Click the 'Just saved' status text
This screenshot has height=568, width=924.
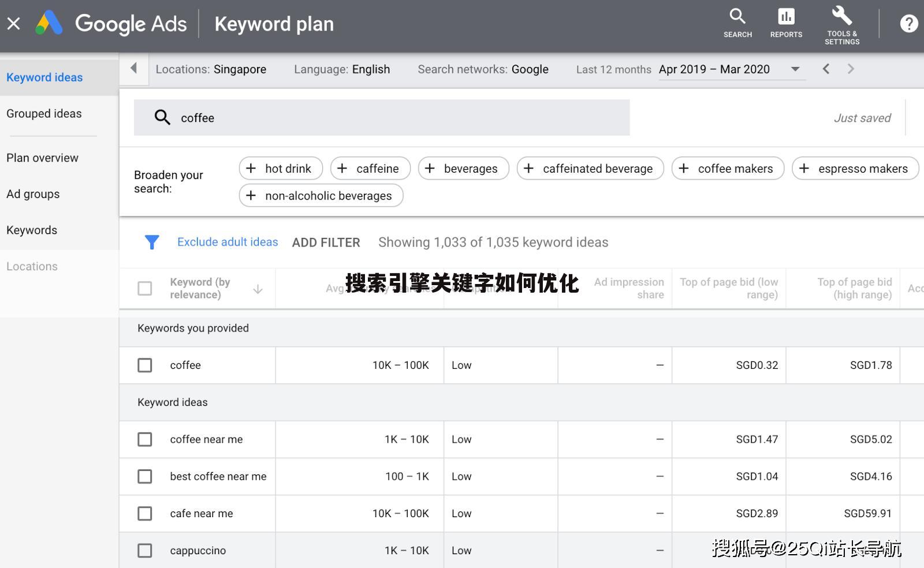coord(862,118)
